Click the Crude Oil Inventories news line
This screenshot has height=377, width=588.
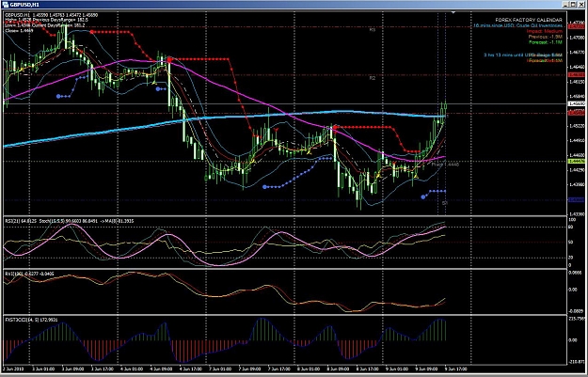517,25
